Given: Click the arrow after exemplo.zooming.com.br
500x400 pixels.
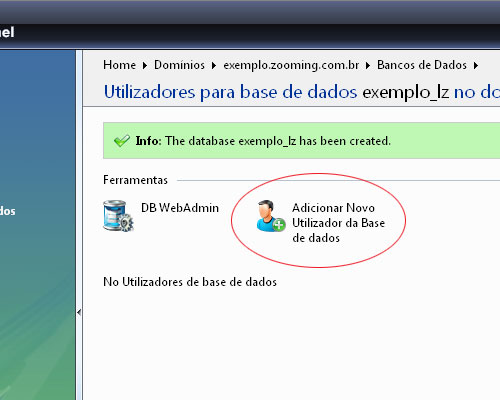Looking at the screenshot, I should [x=368, y=65].
